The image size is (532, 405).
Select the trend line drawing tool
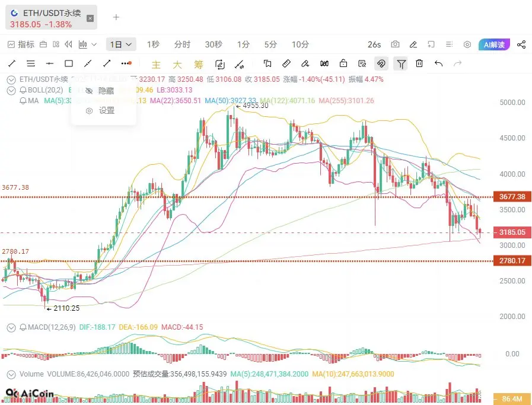point(12,63)
